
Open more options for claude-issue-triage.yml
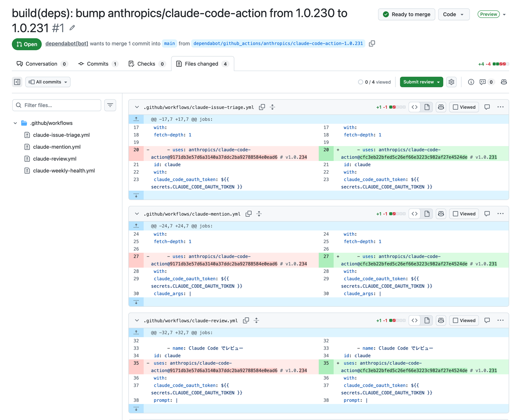(x=500, y=107)
